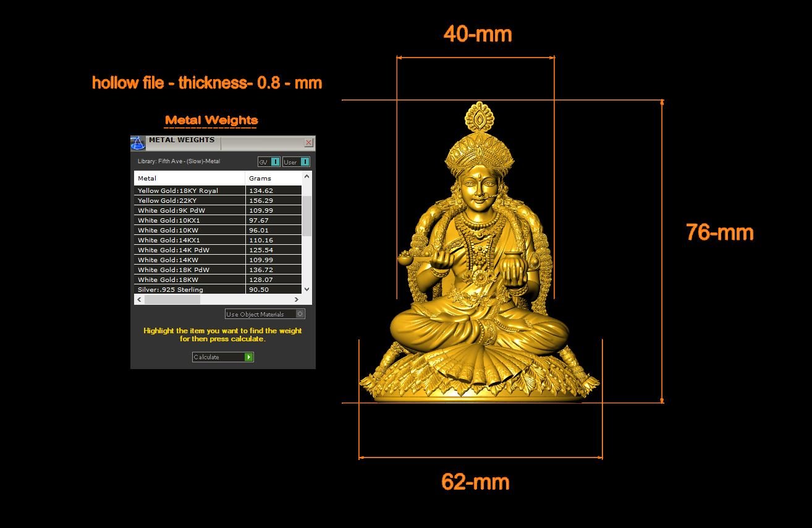Click the Grams column header
Image resolution: width=812 pixels, height=528 pixels.
pyautogui.click(x=273, y=178)
